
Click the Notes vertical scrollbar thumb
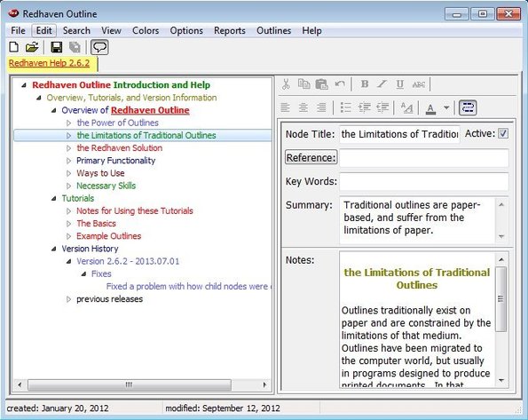coord(501,299)
